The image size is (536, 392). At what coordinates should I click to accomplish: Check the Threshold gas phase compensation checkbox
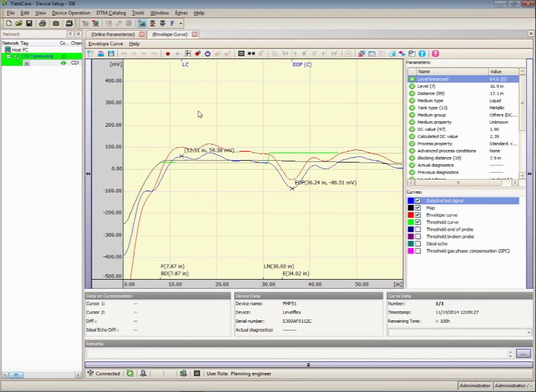tap(418, 251)
